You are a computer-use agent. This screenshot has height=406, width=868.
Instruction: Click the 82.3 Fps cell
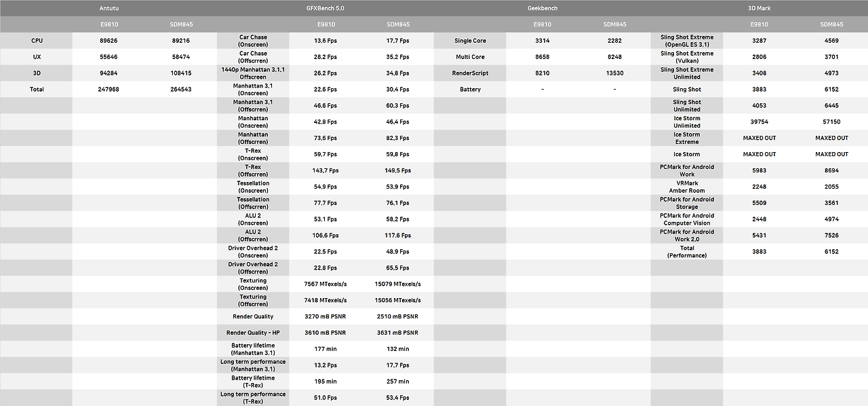point(397,139)
